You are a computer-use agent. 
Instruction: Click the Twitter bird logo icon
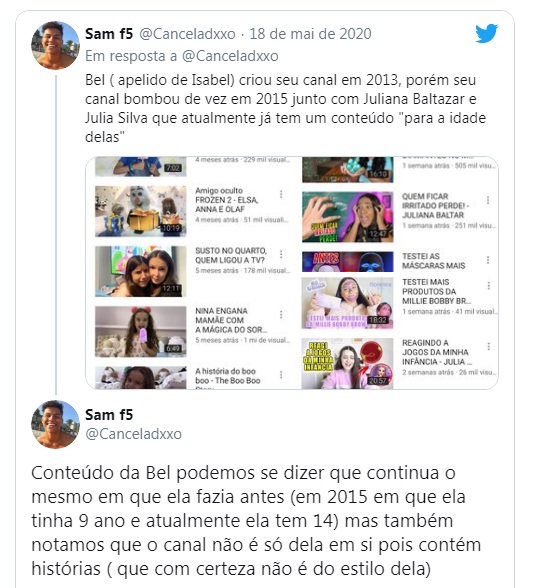tap(486, 33)
